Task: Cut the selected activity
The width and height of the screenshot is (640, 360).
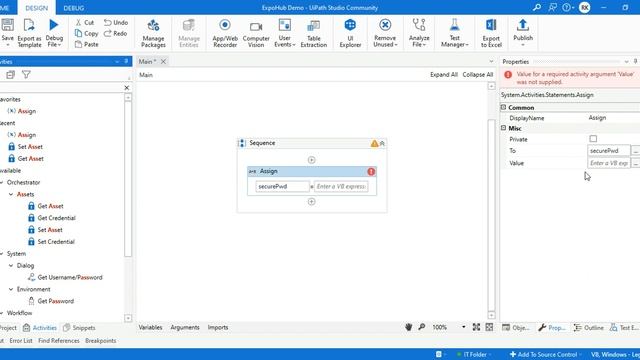Action: tap(84, 22)
